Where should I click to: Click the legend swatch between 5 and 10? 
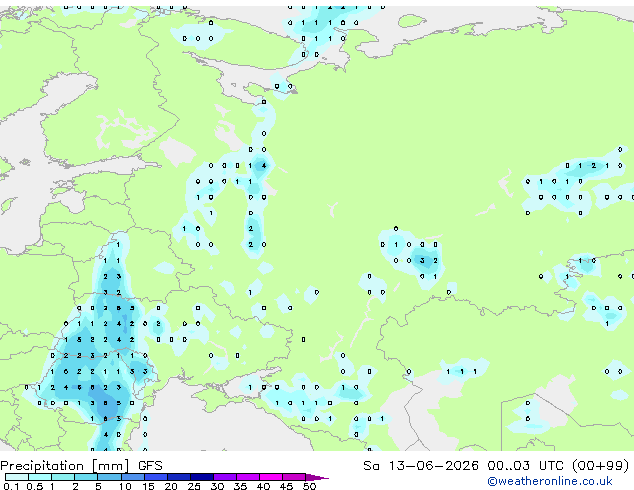pyautogui.click(x=109, y=477)
